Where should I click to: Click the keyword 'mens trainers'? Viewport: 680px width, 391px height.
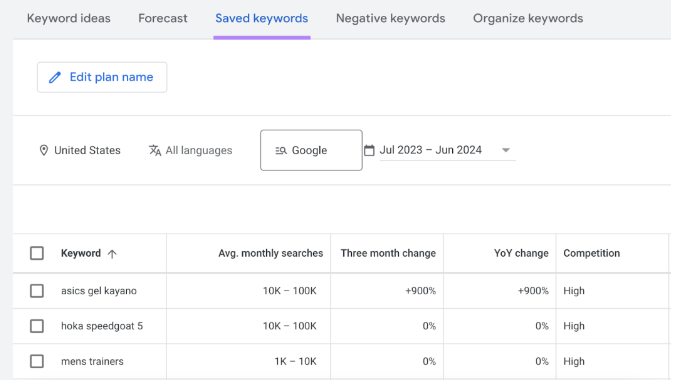click(92, 361)
